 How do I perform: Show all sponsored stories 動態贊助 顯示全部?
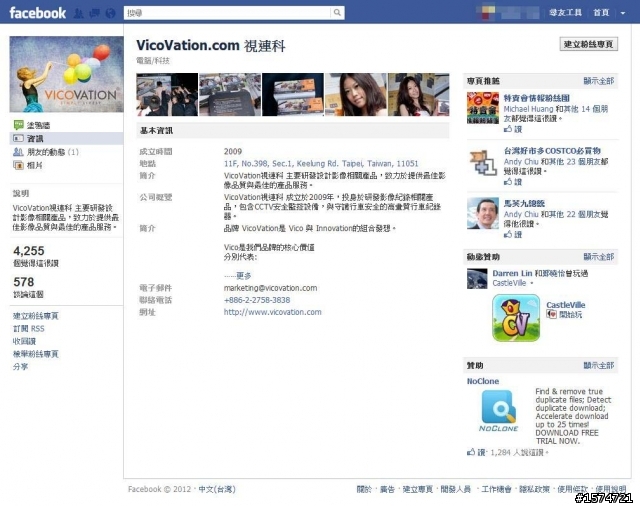[x=598, y=257]
